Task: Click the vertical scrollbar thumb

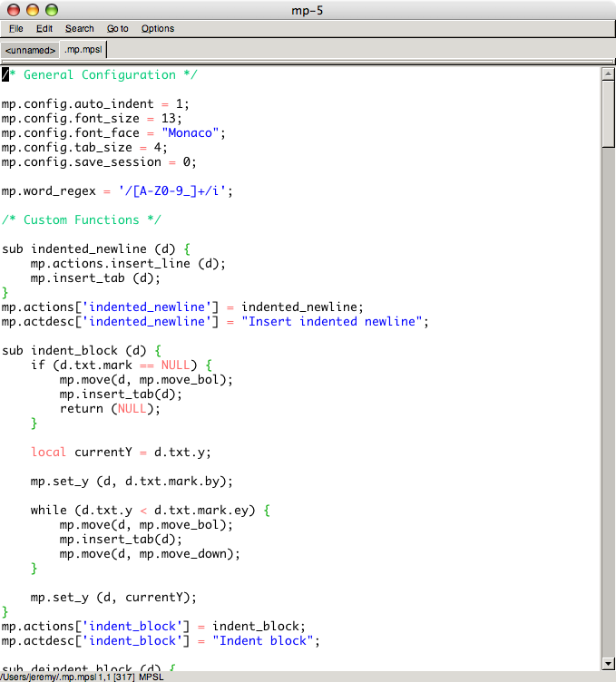Action: (x=608, y=114)
